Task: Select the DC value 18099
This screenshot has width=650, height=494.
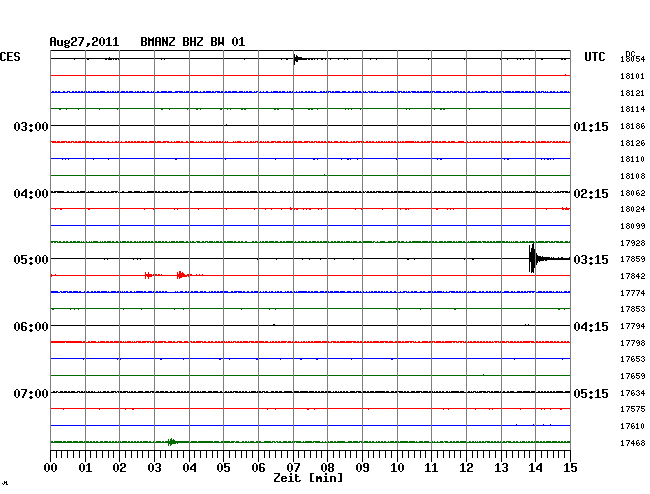Action: (x=633, y=226)
